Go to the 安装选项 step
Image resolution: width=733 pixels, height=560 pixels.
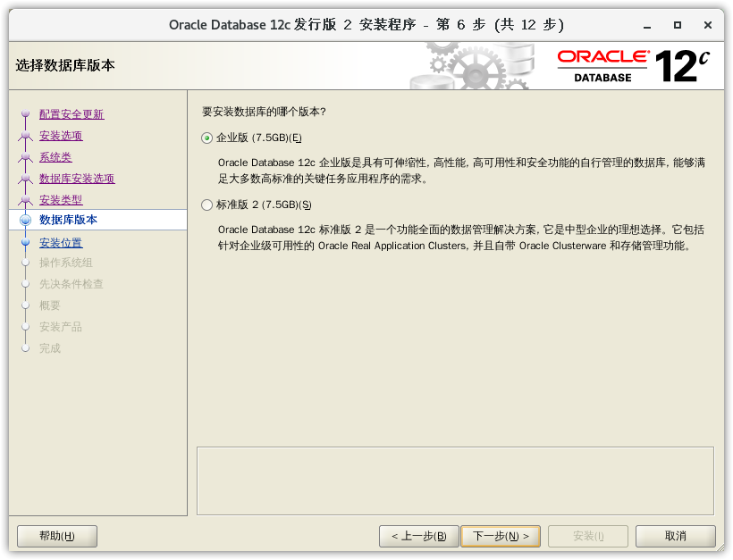point(61,136)
